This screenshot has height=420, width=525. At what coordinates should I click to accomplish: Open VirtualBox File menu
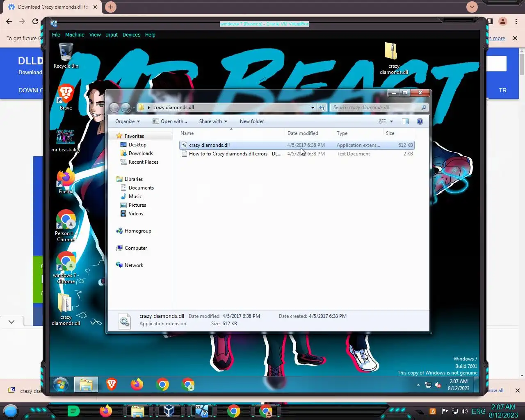point(56,35)
